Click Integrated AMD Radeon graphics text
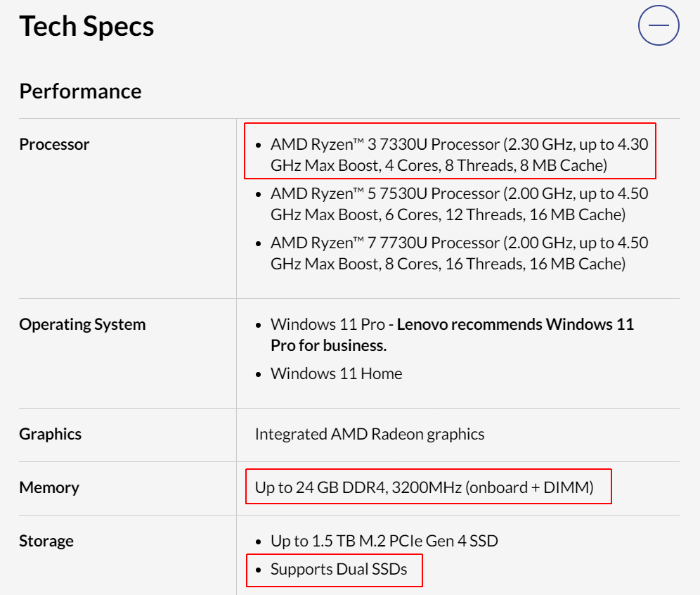 coord(370,434)
